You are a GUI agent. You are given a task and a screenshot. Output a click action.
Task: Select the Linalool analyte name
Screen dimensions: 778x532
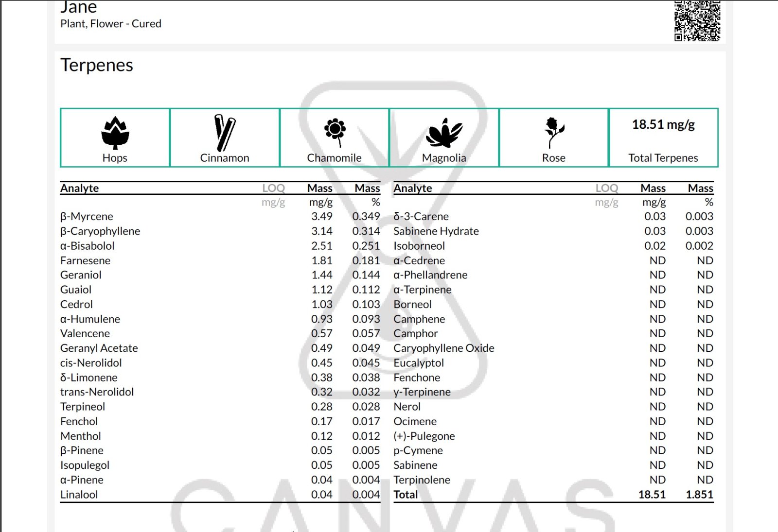[x=79, y=495]
